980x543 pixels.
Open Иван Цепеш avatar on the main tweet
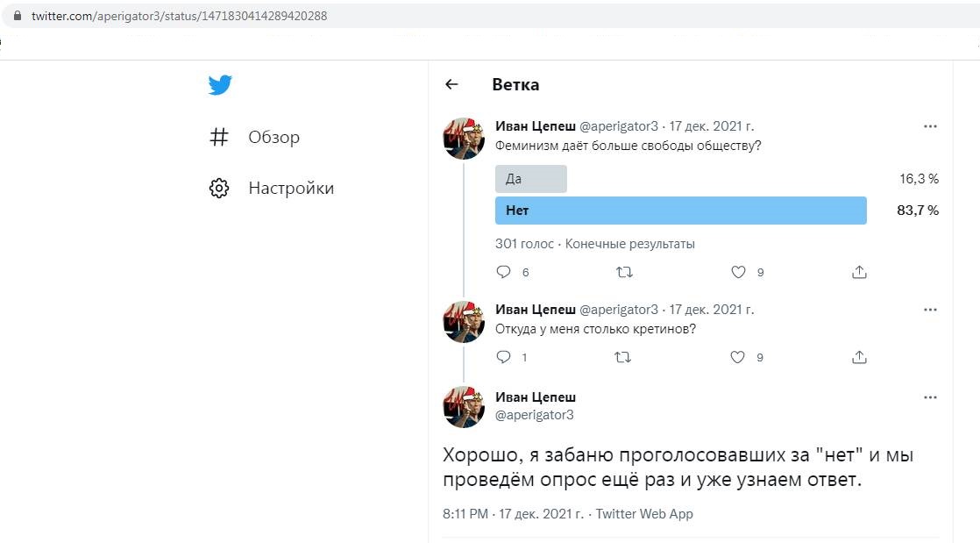464,407
